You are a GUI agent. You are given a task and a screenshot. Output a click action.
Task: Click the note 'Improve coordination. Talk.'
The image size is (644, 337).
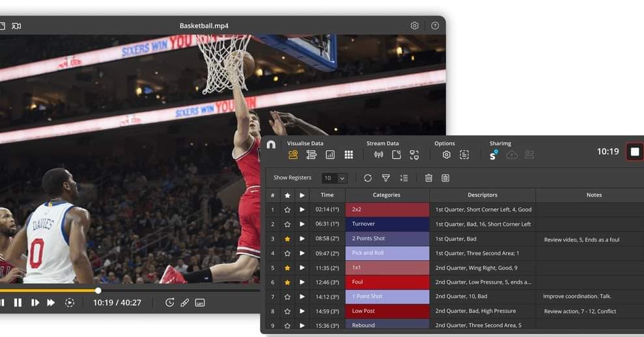click(577, 297)
